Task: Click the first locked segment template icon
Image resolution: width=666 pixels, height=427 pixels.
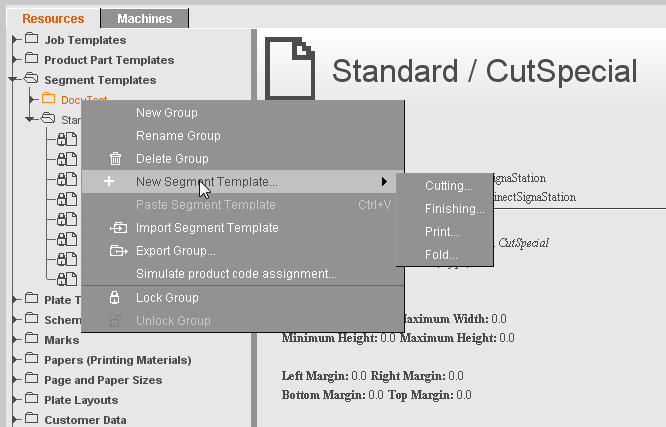Action: pos(66,139)
